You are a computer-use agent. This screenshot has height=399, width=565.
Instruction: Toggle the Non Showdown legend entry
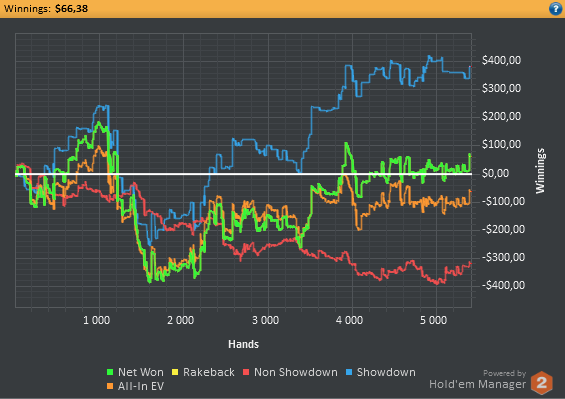point(290,372)
